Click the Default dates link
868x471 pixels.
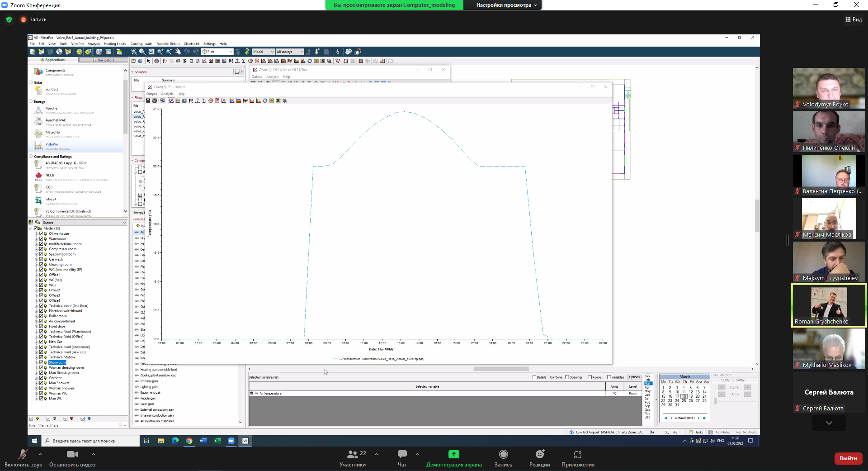[684, 418]
